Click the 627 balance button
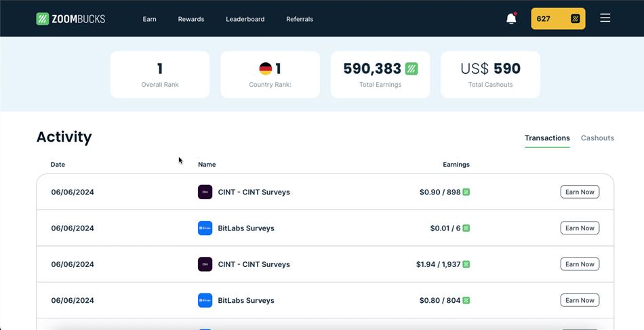This screenshot has width=644, height=330. coord(558,18)
